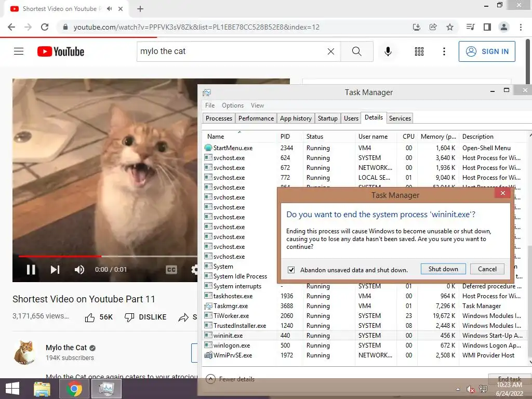Clear the YouTube search box text
This screenshot has height=399, width=532.
tap(331, 51)
